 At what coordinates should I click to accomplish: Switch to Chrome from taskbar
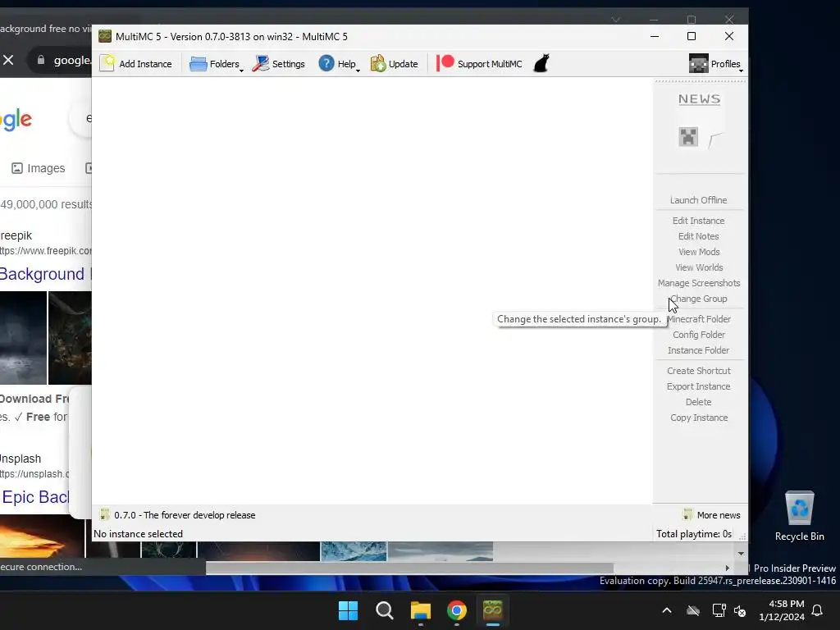[x=456, y=610]
